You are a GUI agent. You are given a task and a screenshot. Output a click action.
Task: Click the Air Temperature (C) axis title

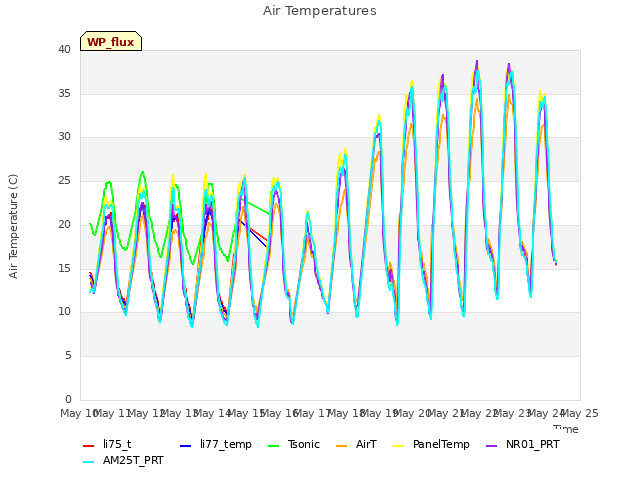[x=13, y=227]
